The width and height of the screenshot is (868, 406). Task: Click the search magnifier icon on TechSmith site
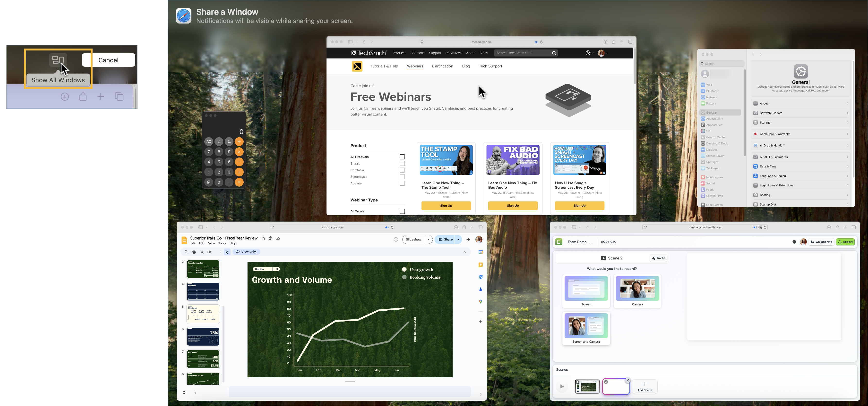pyautogui.click(x=554, y=53)
